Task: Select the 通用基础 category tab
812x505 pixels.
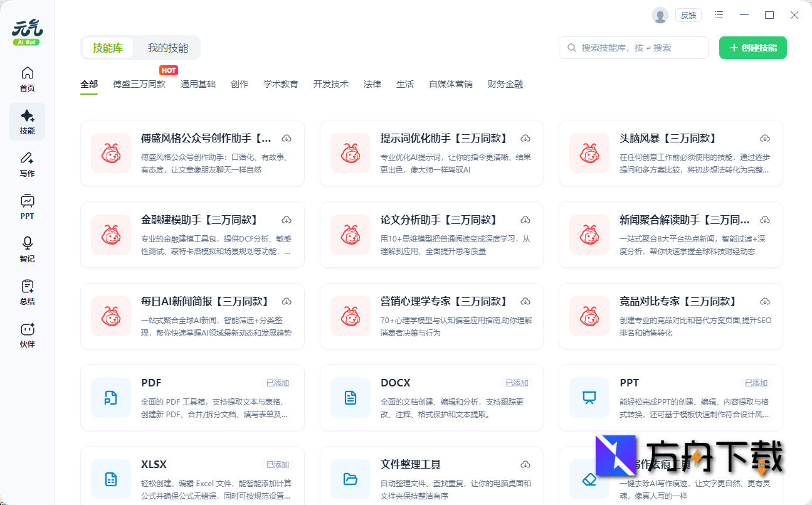Action: tap(198, 83)
